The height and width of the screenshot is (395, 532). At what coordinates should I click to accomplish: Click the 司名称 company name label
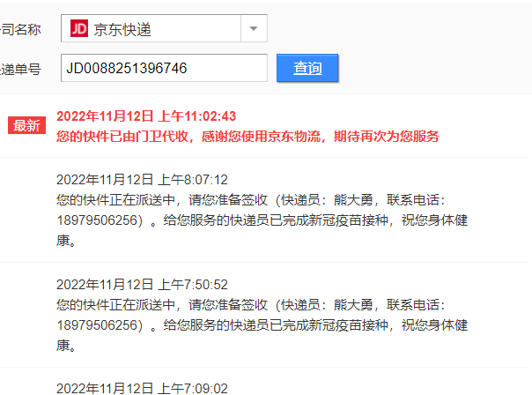pyautogui.click(x=20, y=30)
